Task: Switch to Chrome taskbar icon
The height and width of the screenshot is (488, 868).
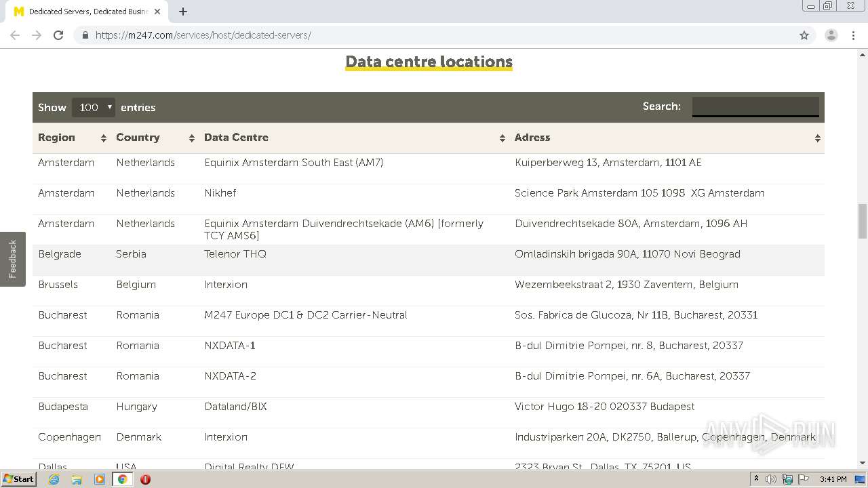Action: 123,479
